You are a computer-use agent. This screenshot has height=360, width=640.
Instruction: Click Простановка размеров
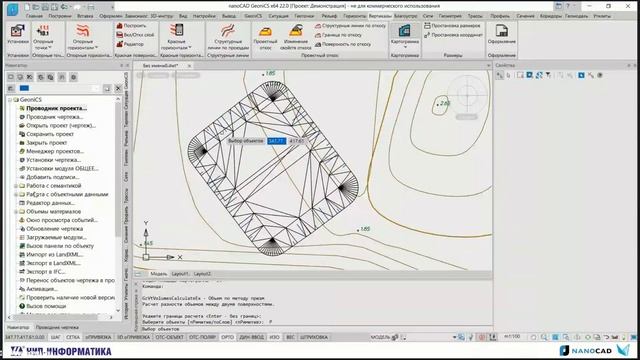pyautogui.click(x=452, y=26)
